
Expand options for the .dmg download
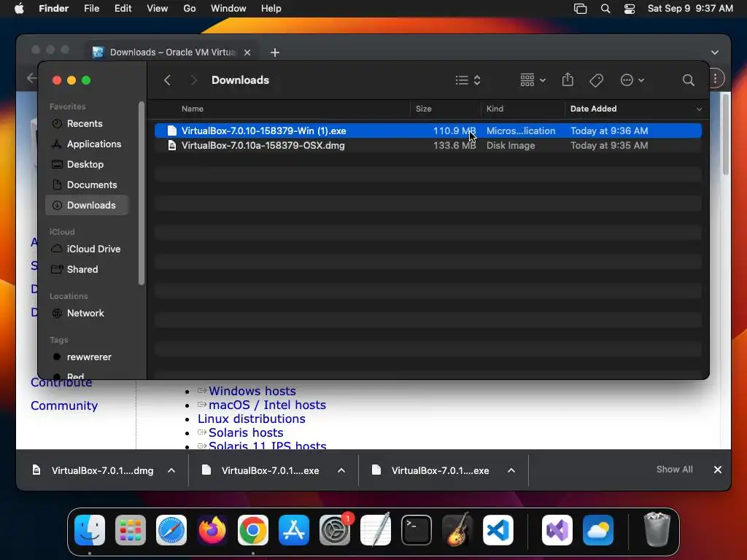171,470
